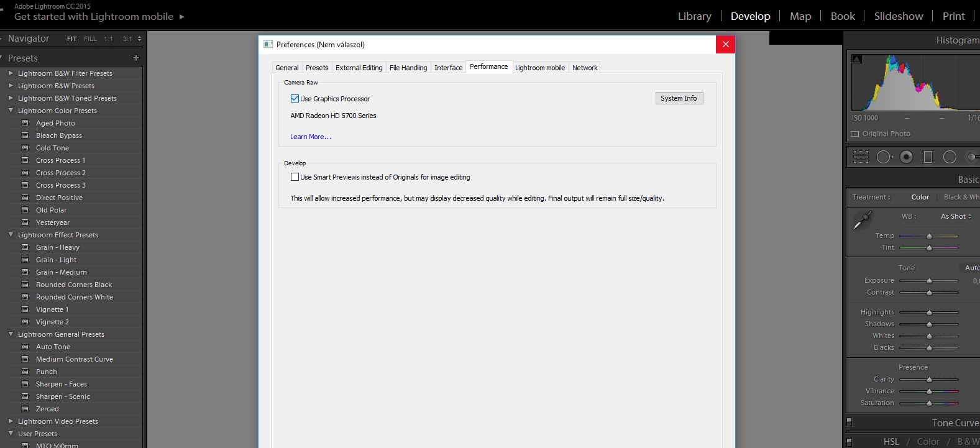Go to the Map module

point(800,16)
